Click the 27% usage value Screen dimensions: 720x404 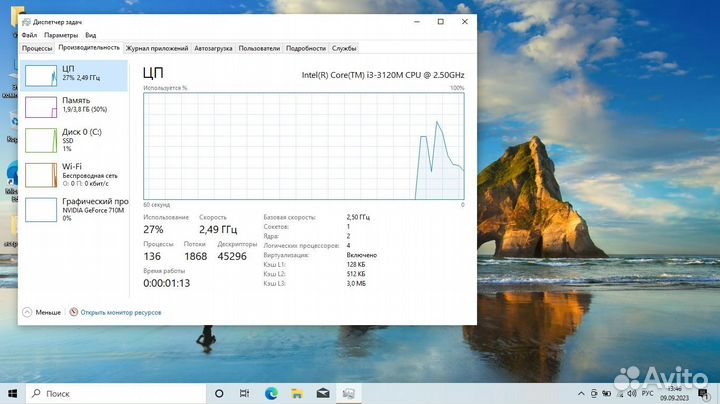[153, 230]
